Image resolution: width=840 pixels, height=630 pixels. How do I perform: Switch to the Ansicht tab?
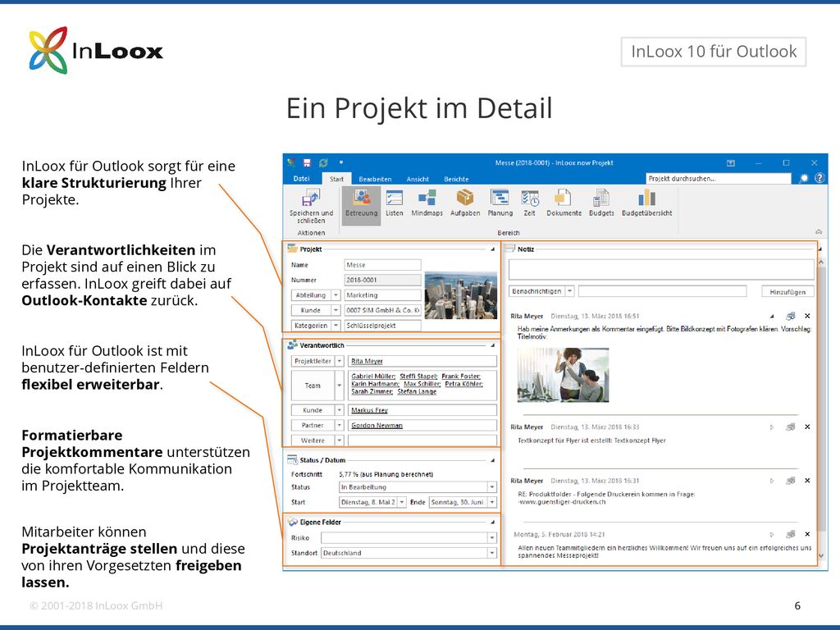point(418,179)
